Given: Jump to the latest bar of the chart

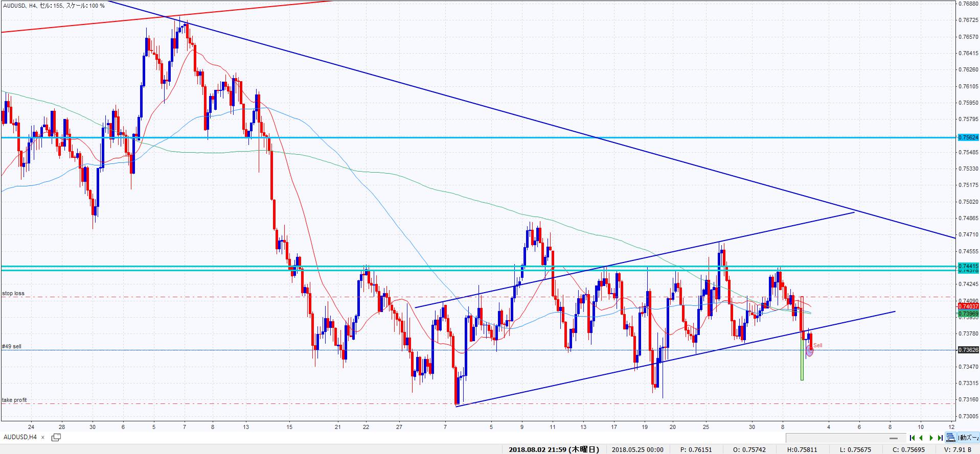Looking at the screenshot, I should pyautogui.click(x=940, y=438).
